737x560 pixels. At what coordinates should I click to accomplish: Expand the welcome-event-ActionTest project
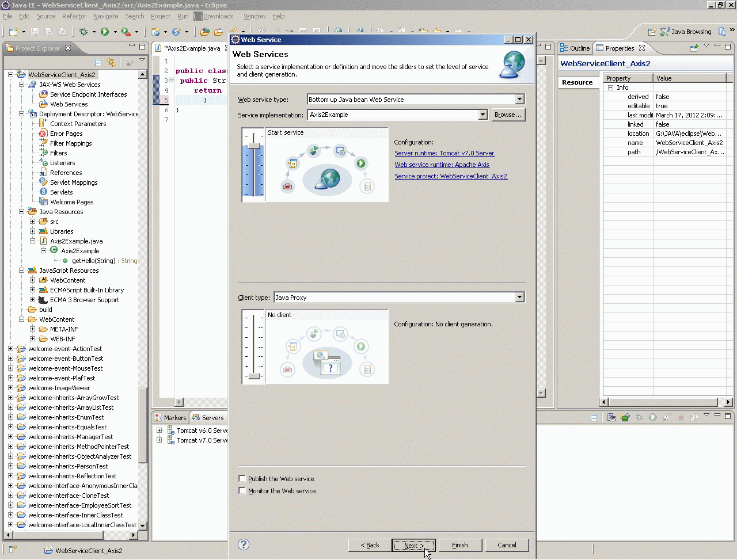tap(10, 349)
